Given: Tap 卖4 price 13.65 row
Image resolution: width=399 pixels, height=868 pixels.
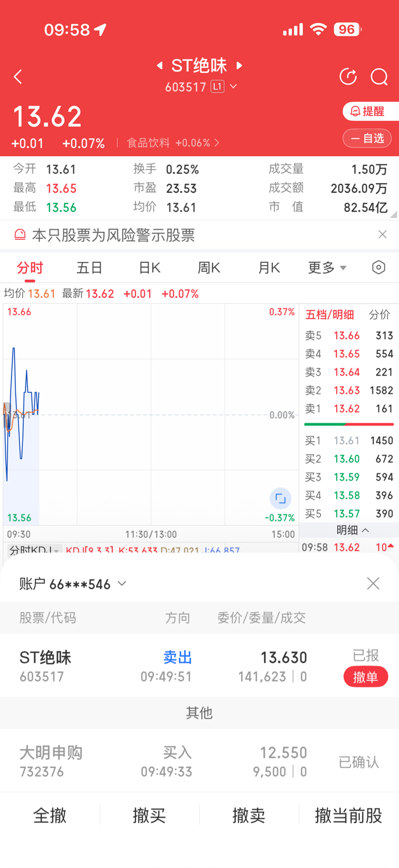Looking at the screenshot, I should [x=349, y=354].
